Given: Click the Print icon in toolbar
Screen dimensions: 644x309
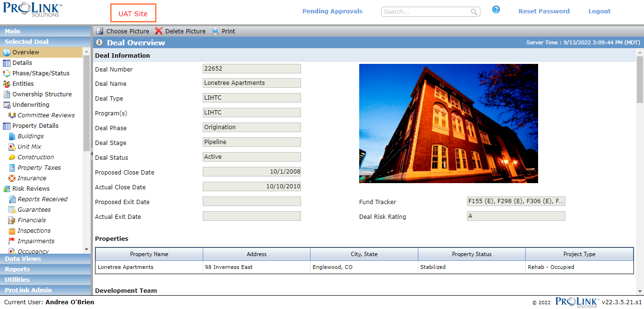Looking at the screenshot, I should [215, 31].
